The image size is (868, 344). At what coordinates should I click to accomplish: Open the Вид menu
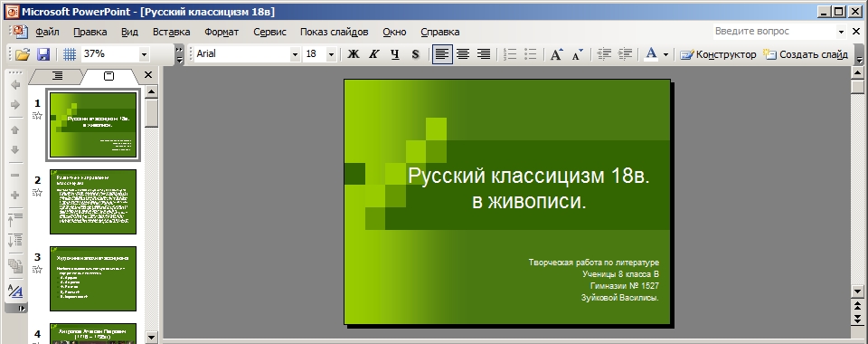coord(129,32)
